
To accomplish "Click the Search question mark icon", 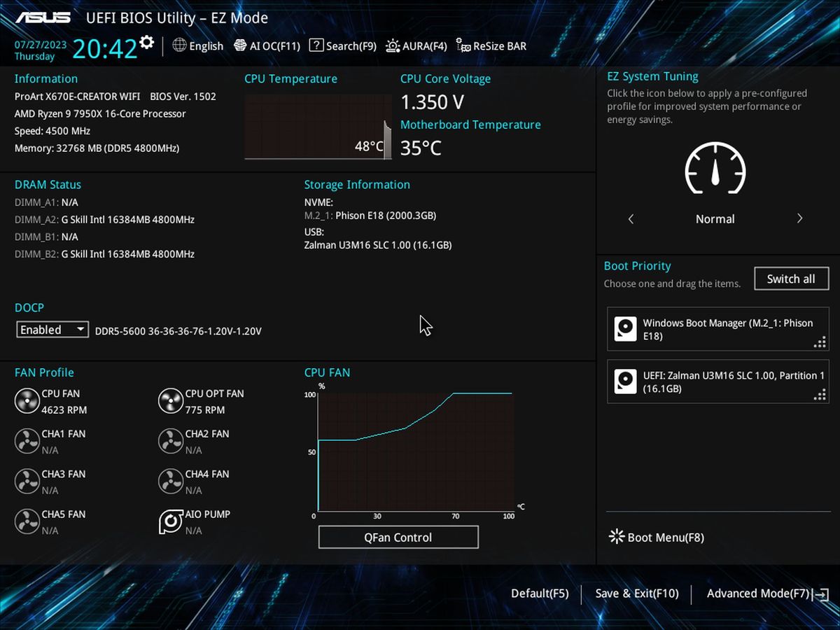I will click(316, 45).
